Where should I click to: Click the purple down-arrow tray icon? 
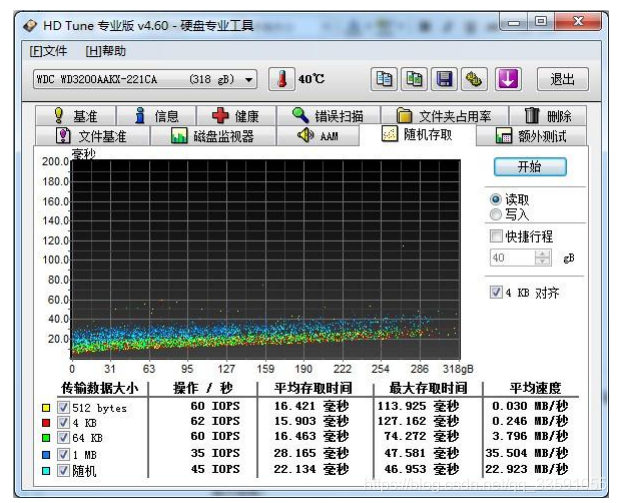coord(508,79)
